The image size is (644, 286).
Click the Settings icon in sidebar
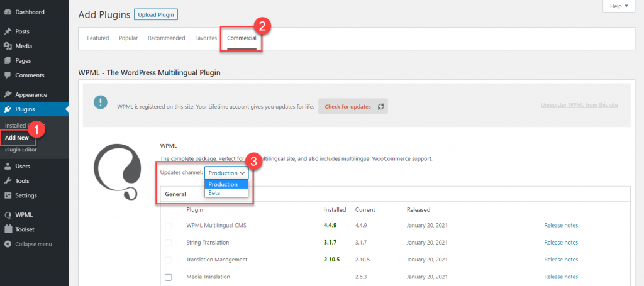pos(8,195)
